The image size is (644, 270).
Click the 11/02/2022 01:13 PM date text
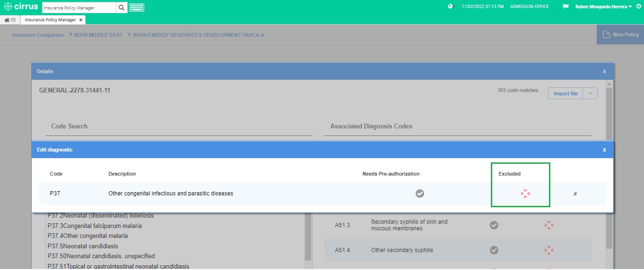(482, 7)
